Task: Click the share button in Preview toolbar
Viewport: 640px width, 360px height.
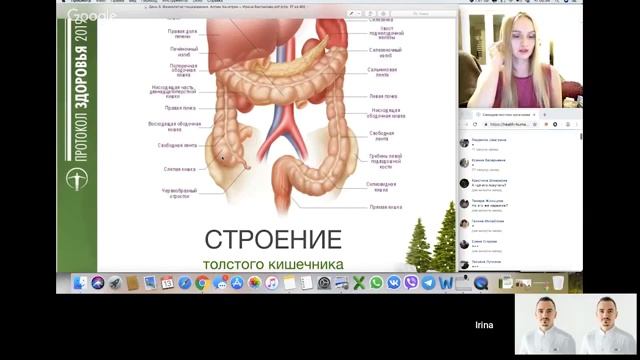Action: click(371, 14)
